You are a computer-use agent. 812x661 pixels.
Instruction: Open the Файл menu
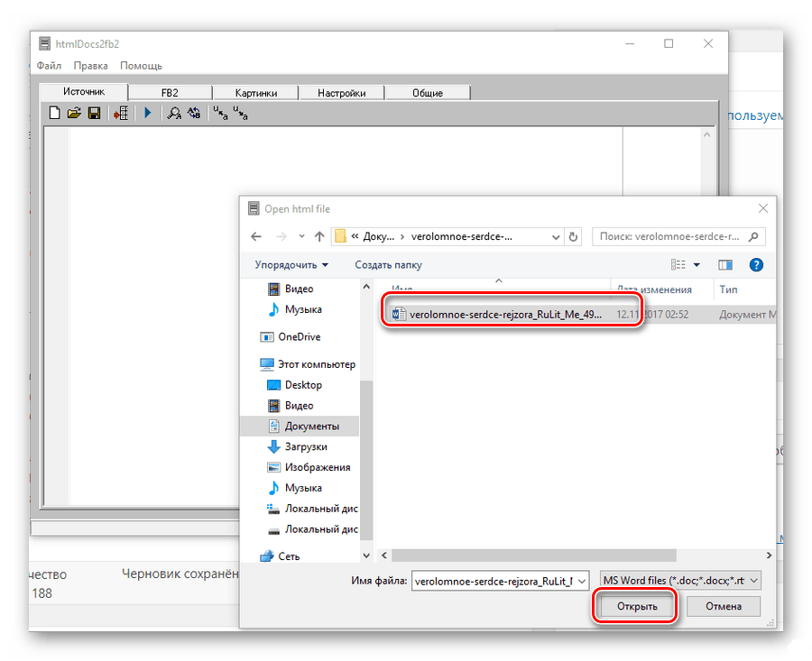(x=50, y=66)
